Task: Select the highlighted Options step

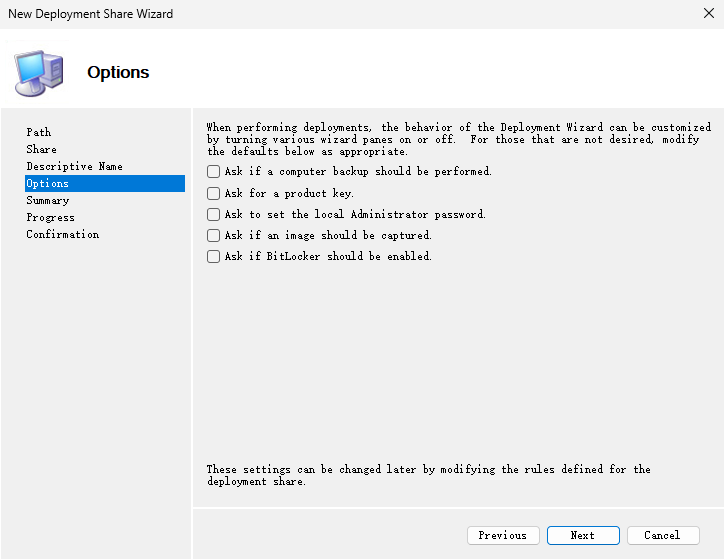Action: [x=48, y=183]
